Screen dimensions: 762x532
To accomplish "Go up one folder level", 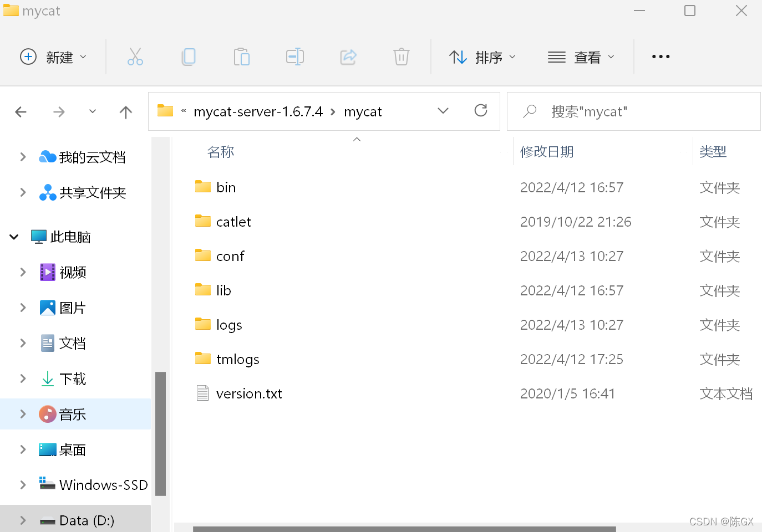I will (x=126, y=112).
